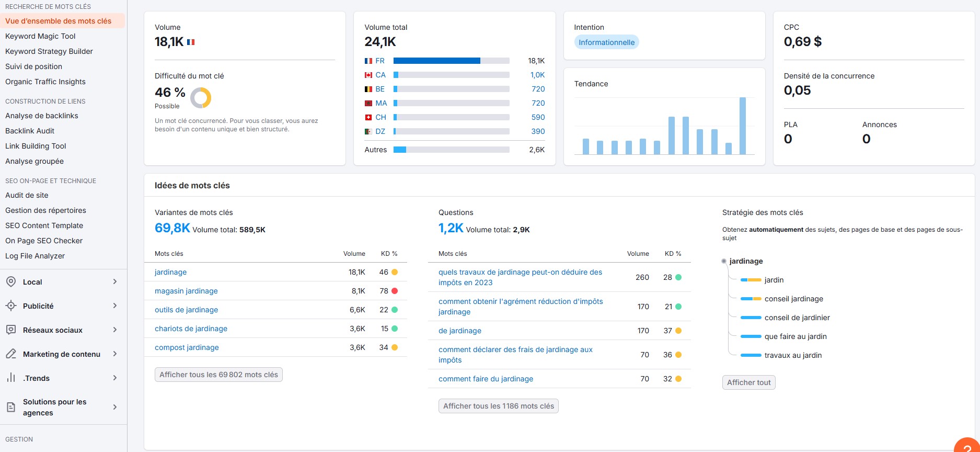Click Afficher tous les 1186 mots clés

499,406
